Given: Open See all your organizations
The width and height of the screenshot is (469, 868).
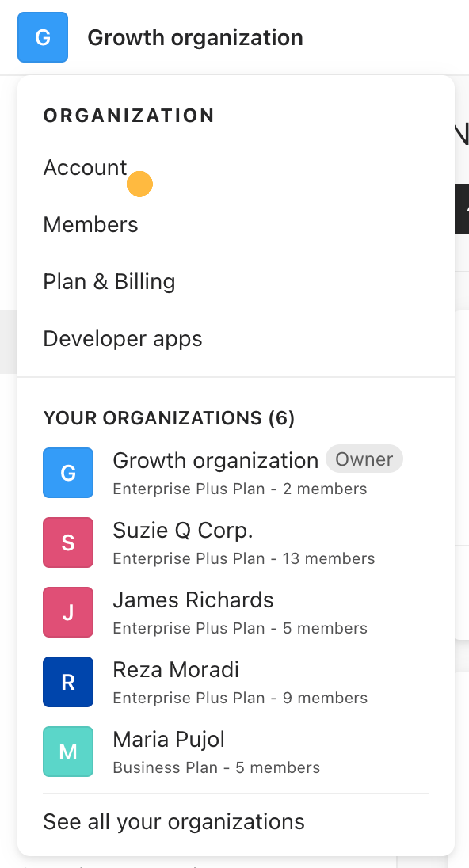Looking at the screenshot, I should tap(174, 822).
